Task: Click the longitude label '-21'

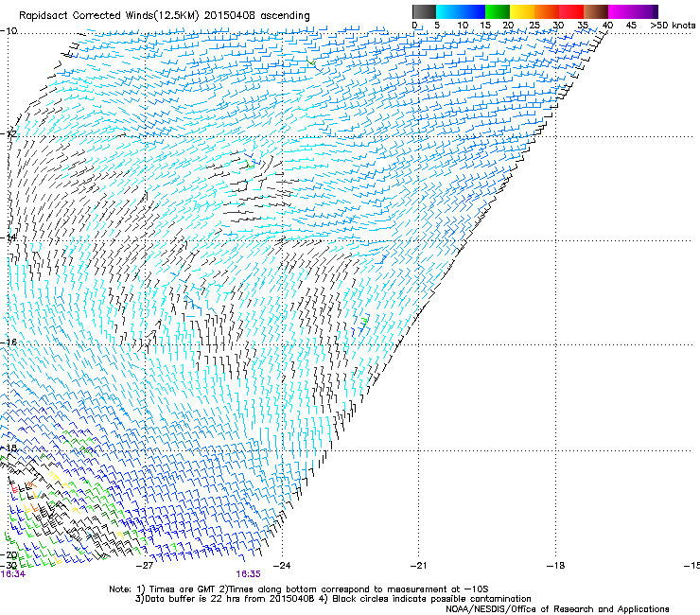Action: coord(419,566)
